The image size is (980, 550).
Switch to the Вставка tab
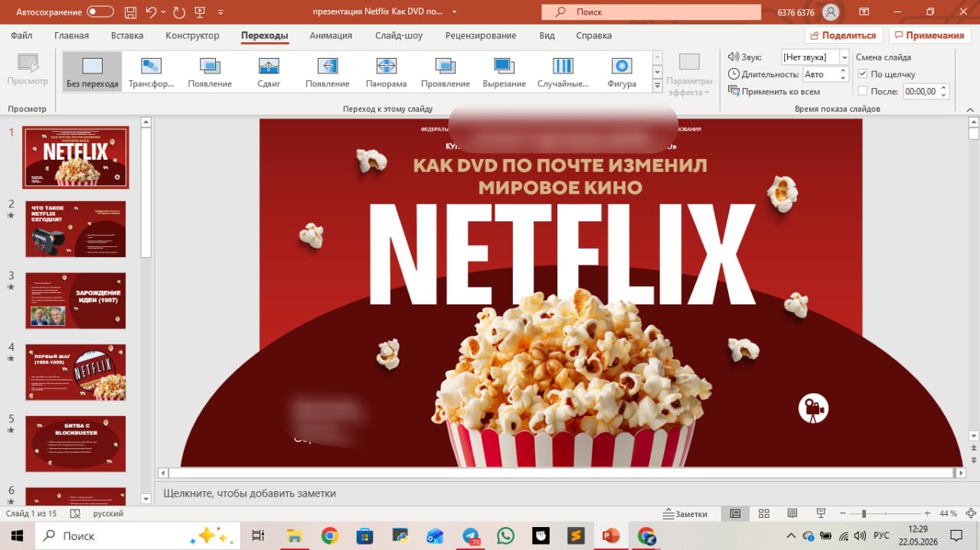(x=127, y=35)
